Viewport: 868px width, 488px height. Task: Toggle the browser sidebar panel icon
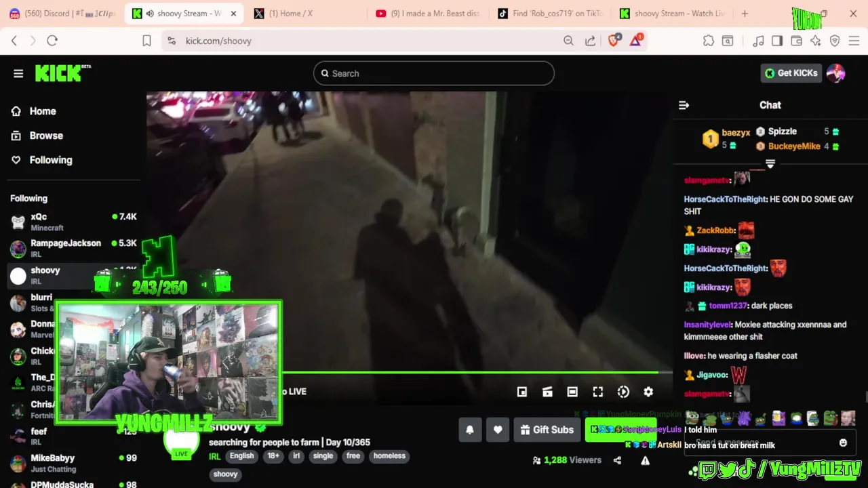coord(777,41)
